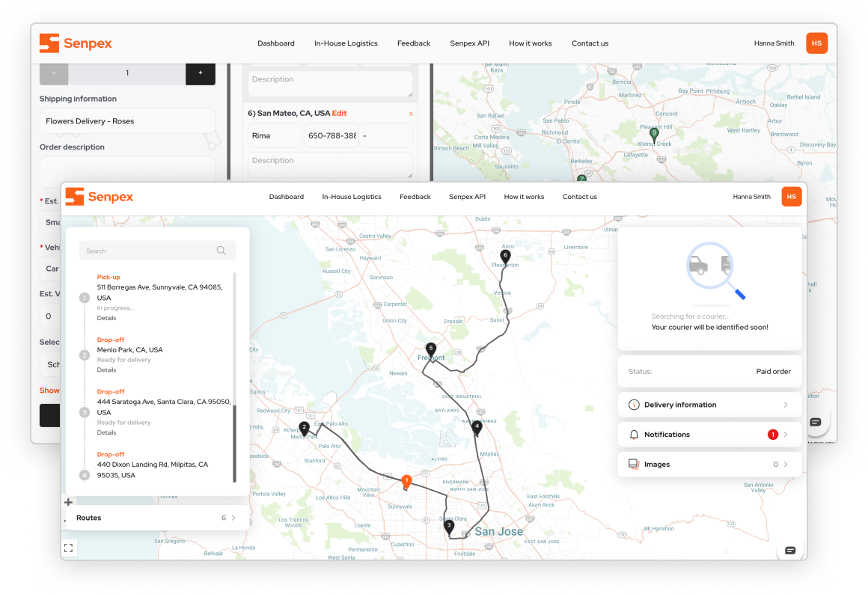Click map marker 5 at Fremont
This screenshot has height=594, width=868.
pos(430,349)
